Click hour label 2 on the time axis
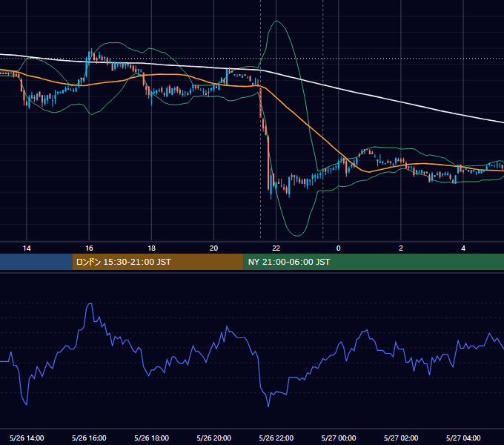 coord(401,248)
